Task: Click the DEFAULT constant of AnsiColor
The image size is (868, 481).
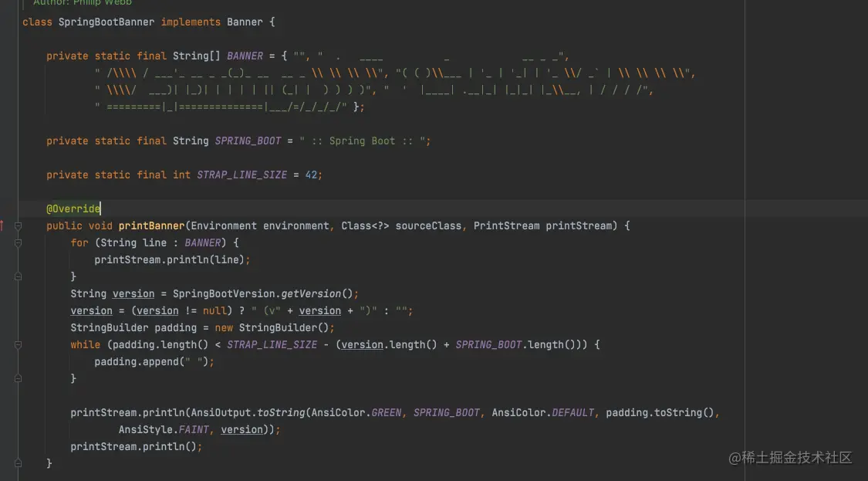Action: point(572,413)
